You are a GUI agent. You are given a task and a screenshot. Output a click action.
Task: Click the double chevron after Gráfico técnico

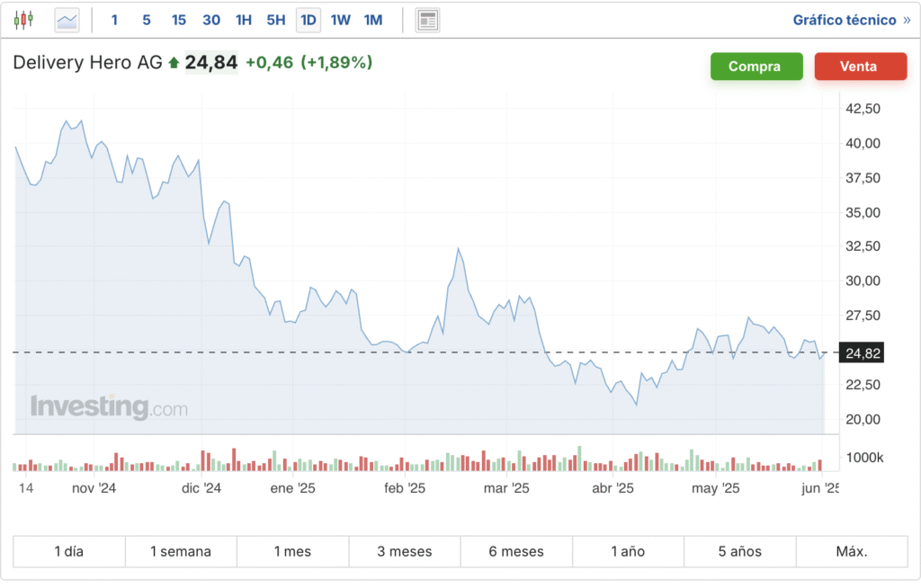point(907,20)
